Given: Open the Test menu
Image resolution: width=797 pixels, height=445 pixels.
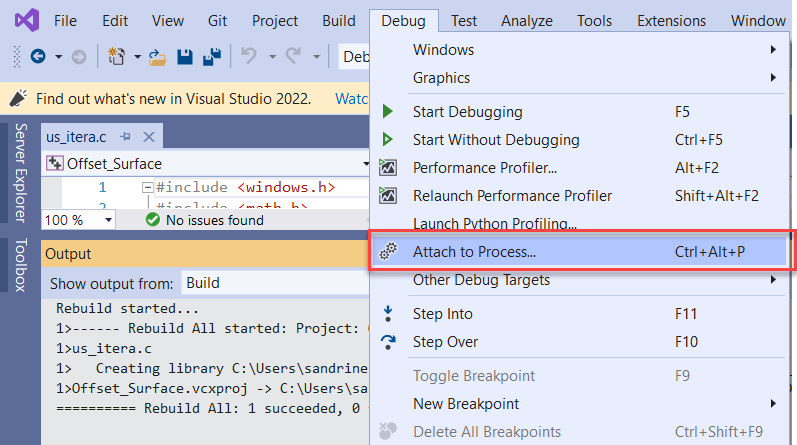Looking at the screenshot, I should pos(464,21).
